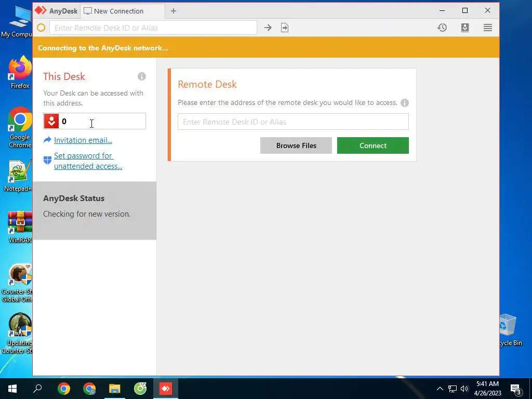Open the Notepad++ desktop shortcut

point(19,176)
